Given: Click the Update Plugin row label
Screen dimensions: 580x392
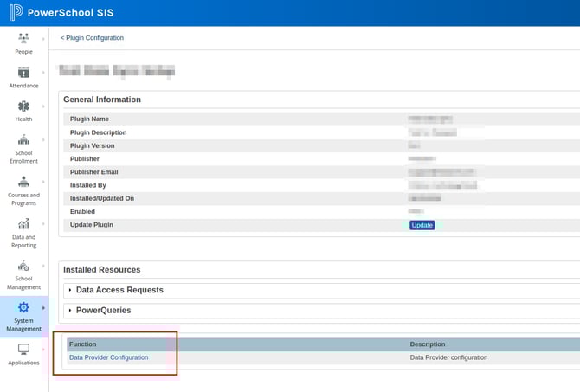Looking at the screenshot, I should (92, 224).
